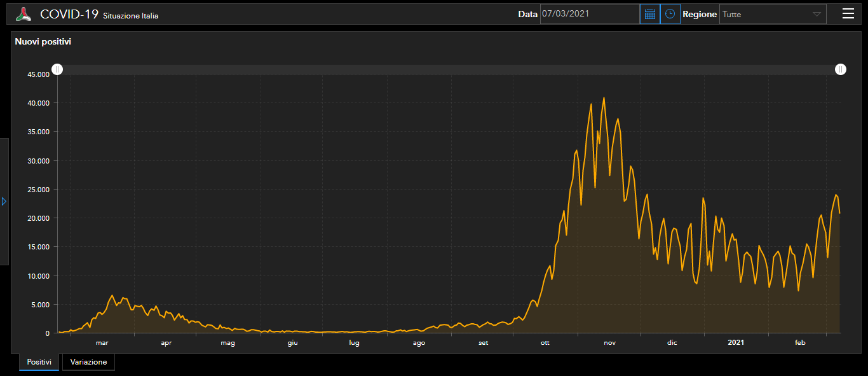The width and height of the screenshot is (868, 376).
Task: Open the calendar date picker icon
Action: (649, 14)
